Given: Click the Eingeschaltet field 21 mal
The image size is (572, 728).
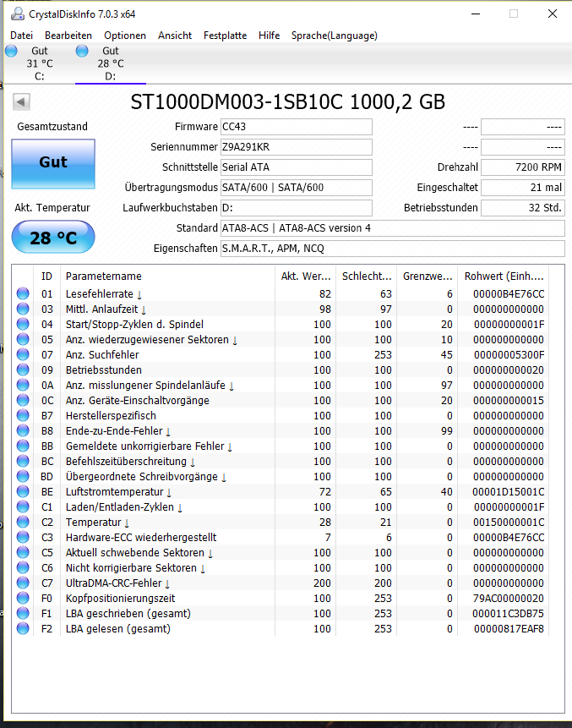Looking at the screenshot, I should [523, 188].
